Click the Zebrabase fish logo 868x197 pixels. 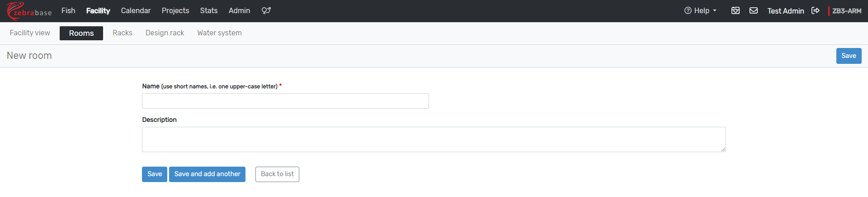pyautogui.click(x=28, y=11)
